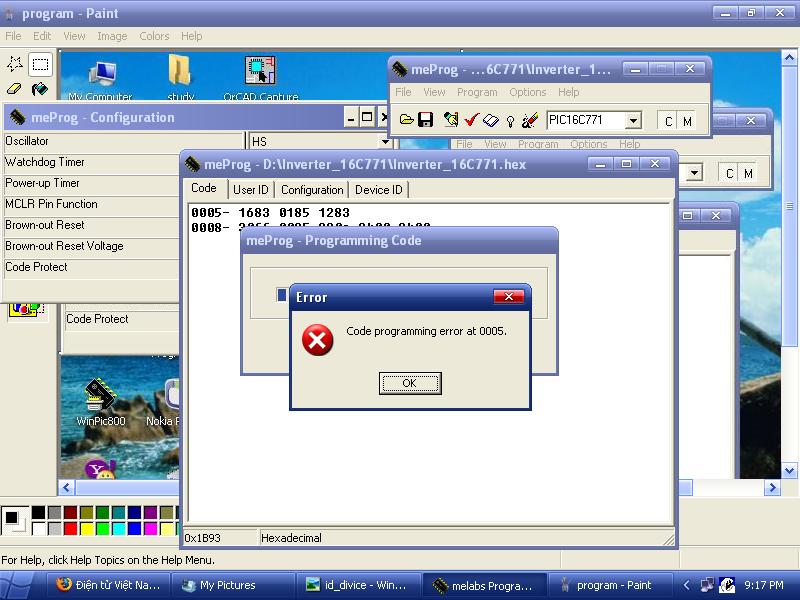Open Paint's Edit menu
Viewport: 800px width, 600px height.
[x=42, y=36]
